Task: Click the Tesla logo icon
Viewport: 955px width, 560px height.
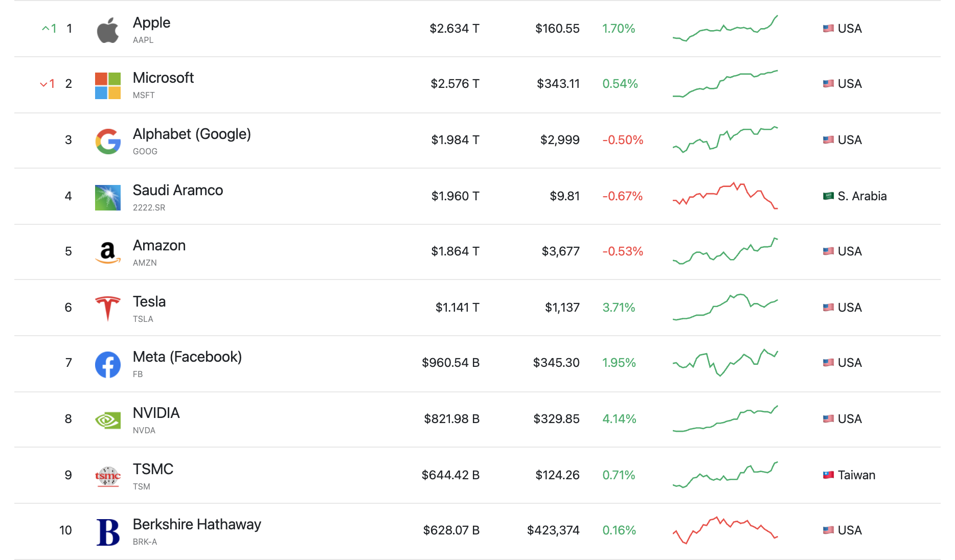Action: pos(108,308)
